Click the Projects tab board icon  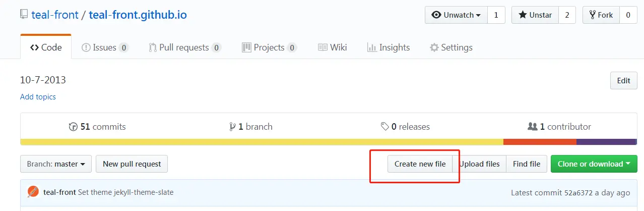point(246,47)
